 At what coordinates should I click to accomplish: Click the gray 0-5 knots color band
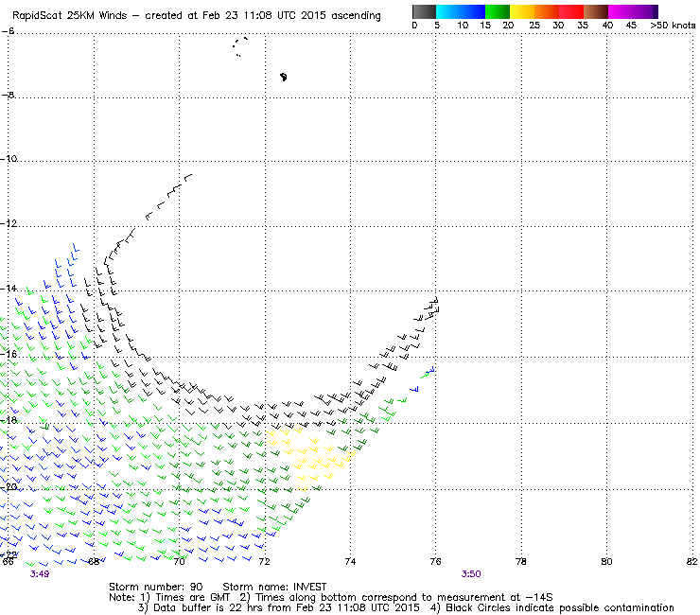(424, 11)
